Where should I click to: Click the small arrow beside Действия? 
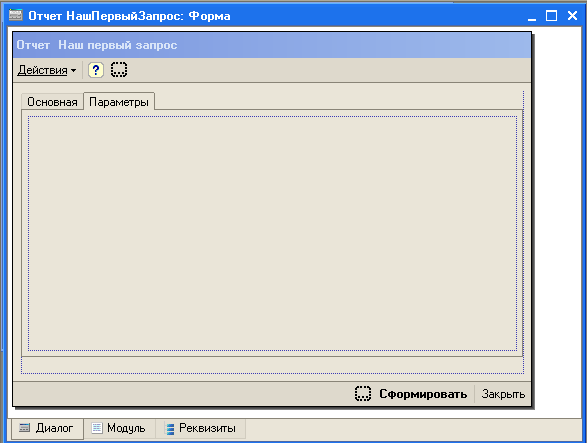pyautogui.click(x=73, y=70)
